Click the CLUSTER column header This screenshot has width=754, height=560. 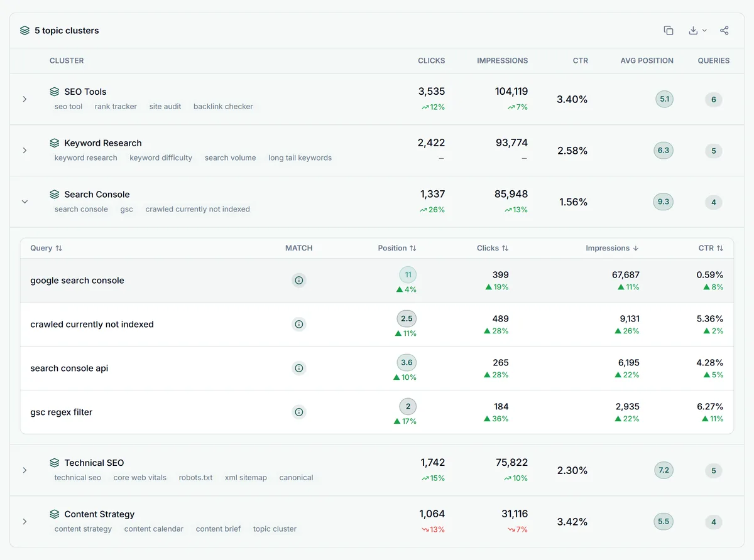67,61
